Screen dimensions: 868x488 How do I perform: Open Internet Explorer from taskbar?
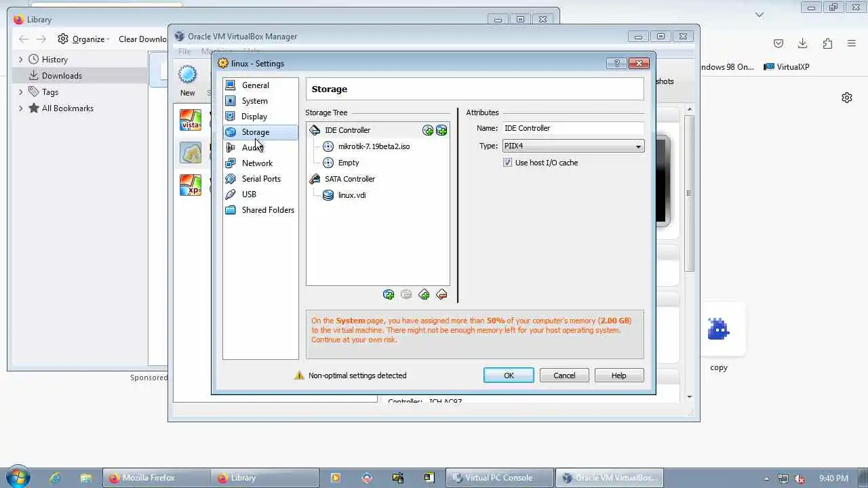55,478
